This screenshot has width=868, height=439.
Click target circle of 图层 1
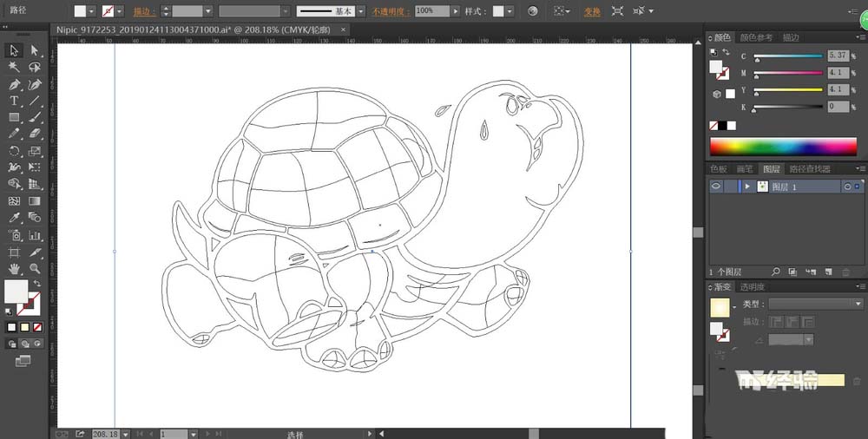(847, 187)
